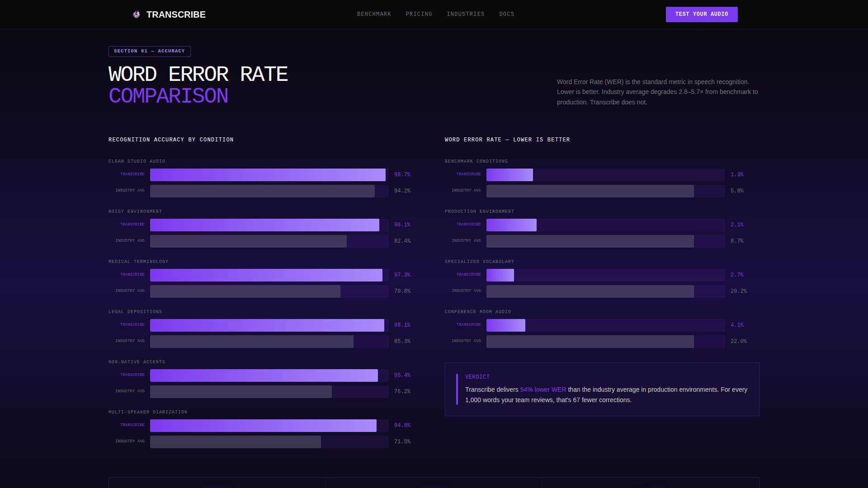Click the Benchmark Conditions label
868x488 pixels.
[476, 161]
